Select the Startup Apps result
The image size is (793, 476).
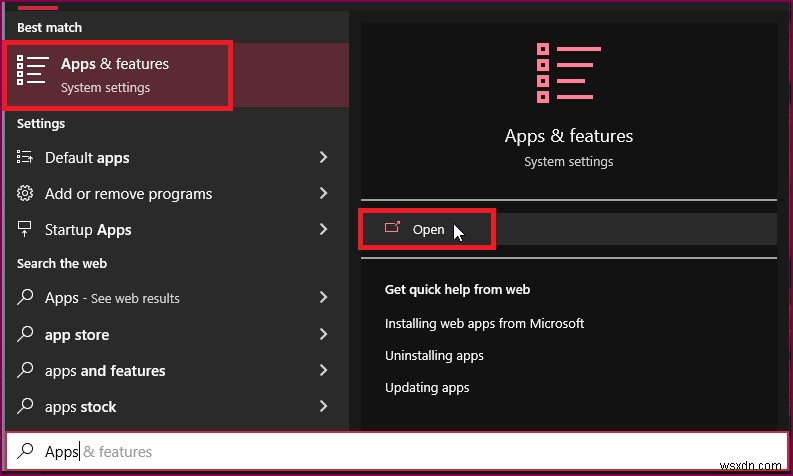(x=177, y=230)
